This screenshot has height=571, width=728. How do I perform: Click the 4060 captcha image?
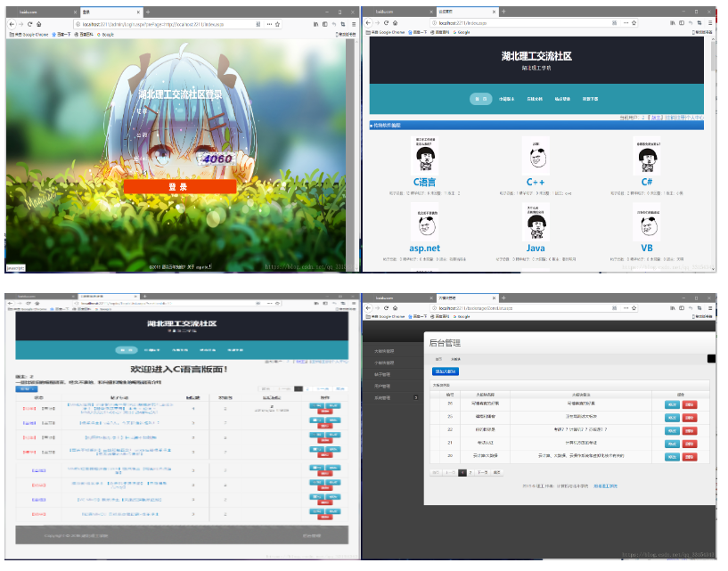217,159
